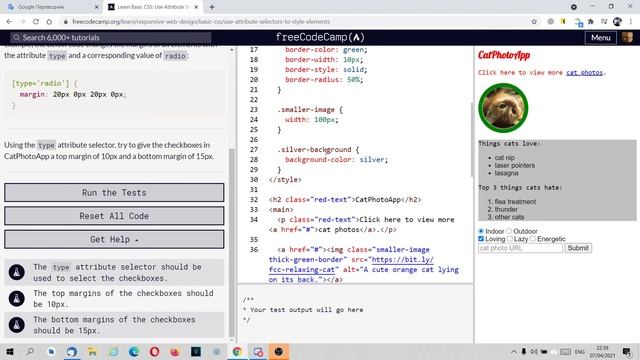
Task: Open the freeCodeCamp user avatar
Action: point(627,38)
